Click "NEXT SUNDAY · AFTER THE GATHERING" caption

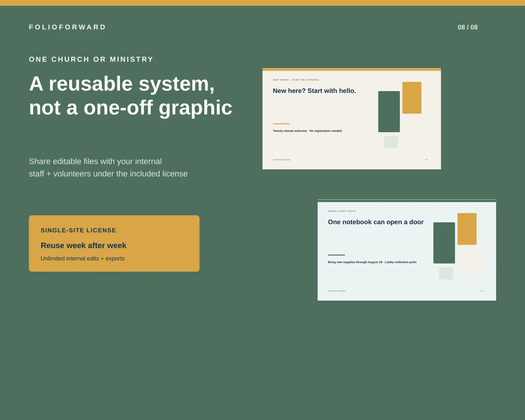click(296, 80)
